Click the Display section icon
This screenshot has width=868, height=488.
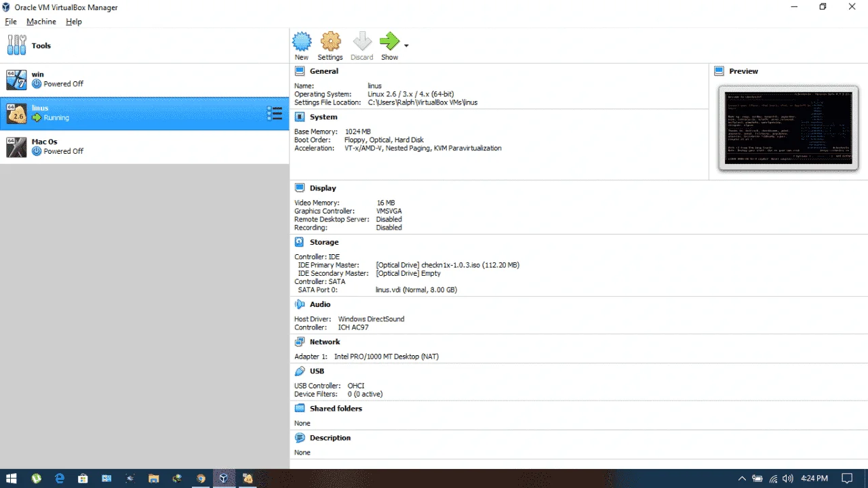tap(300, 188)
